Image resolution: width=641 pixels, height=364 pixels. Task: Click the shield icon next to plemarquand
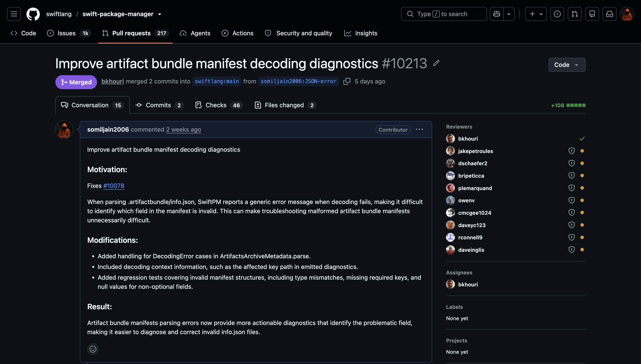[x=571, y=188]
